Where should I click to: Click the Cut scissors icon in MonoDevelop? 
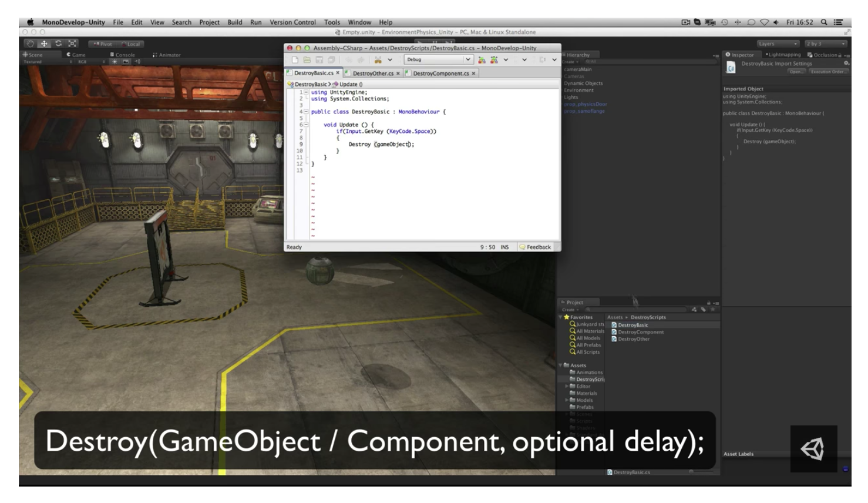(378, 59)
